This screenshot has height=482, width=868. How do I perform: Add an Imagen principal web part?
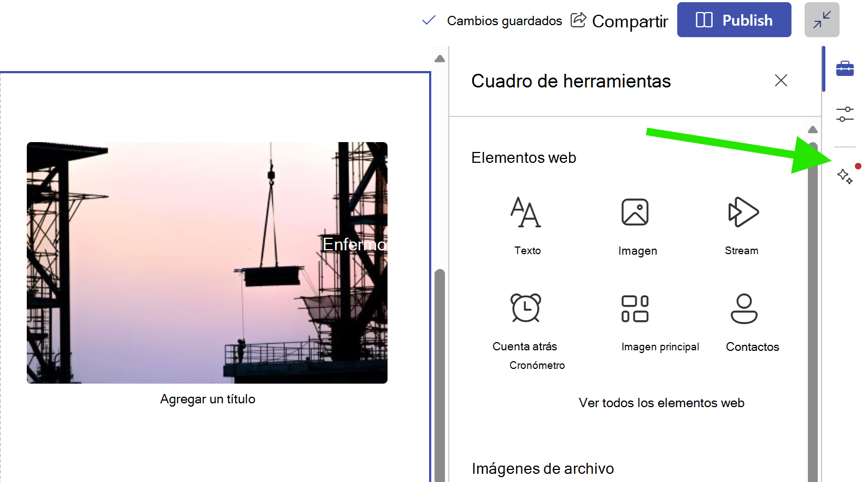pyautogui.click(x=659, y=322)
